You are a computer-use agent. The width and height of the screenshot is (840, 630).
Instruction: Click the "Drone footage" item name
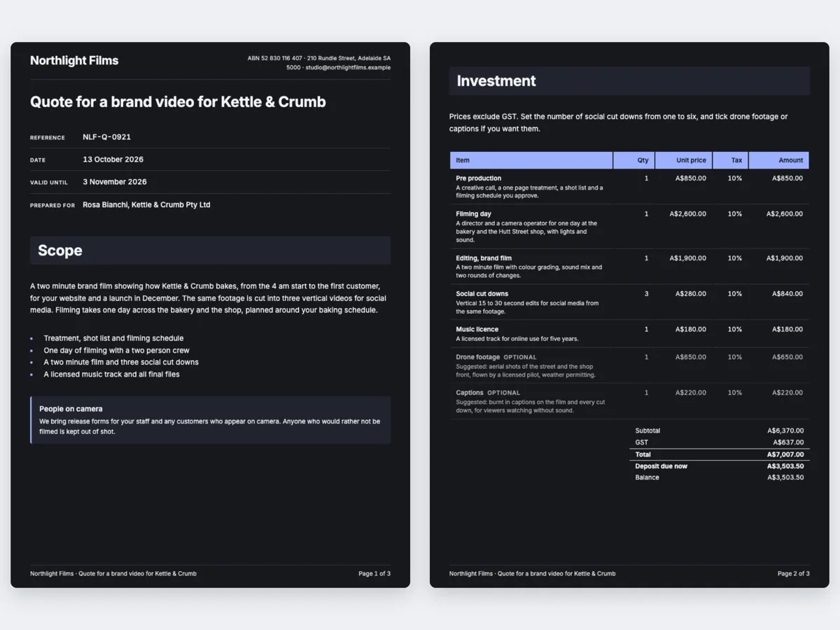click(478, 357)
